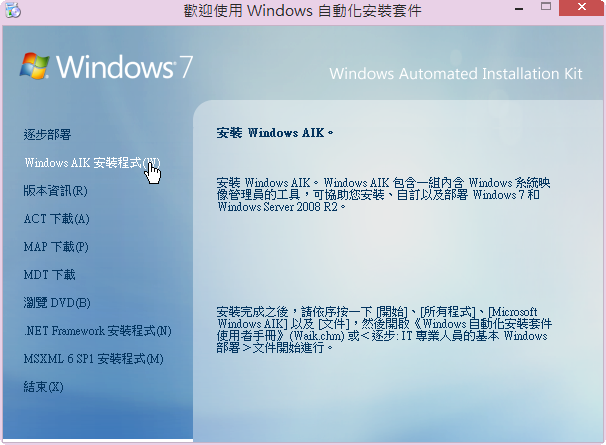Image resolution: width=606 pixels, height=445 pixels.
Task: Select MAP 下載(P) link
Action: coord(56,247)
